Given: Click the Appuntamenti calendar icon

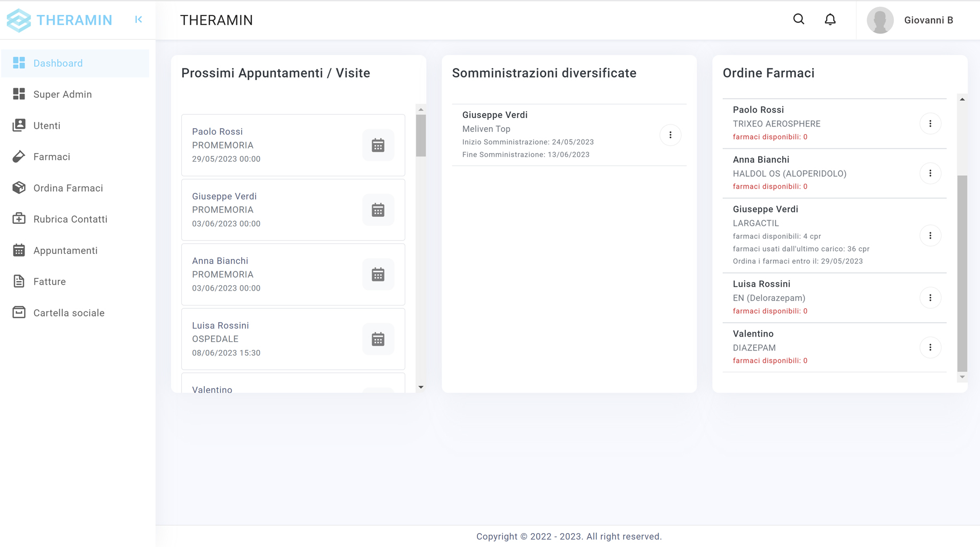Looking at the screenshot, I should [x=19, y=250].
